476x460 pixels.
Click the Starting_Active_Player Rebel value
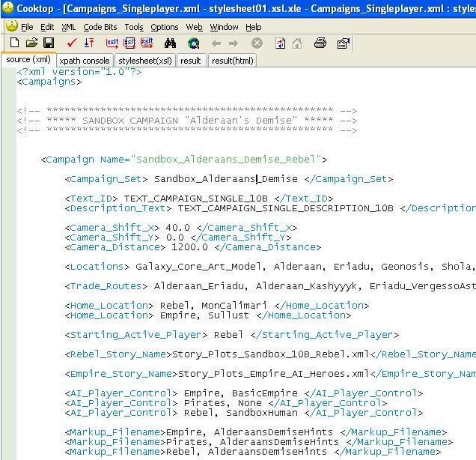[228, 334]
